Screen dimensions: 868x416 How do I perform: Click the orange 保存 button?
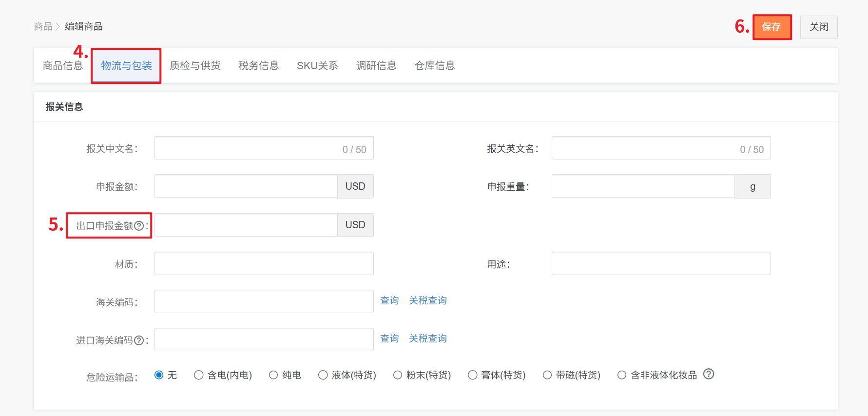pyautogui.click(x=772, y=27)
